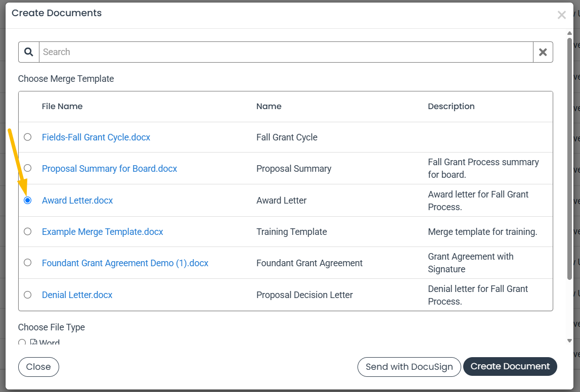Open the Foundant Grant Agreement Demo (1).docx link

[x=125, y=263]
